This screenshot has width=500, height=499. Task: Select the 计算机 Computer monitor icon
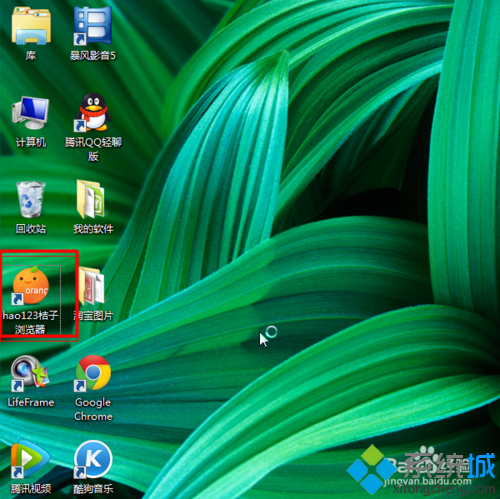pos(31,113)
